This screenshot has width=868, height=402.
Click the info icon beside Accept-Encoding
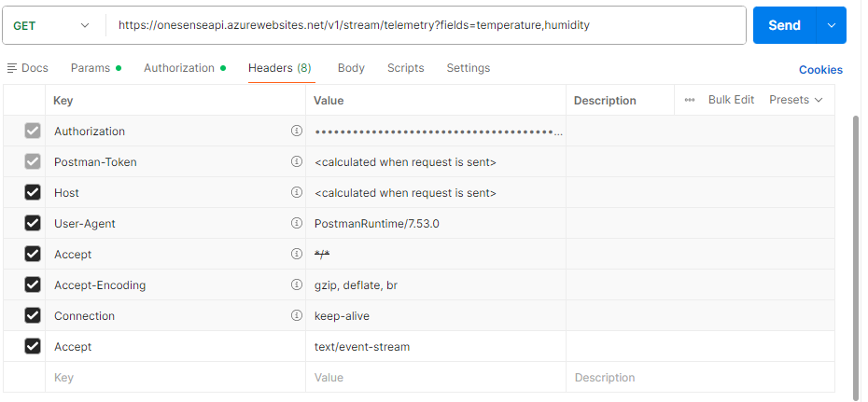coord(297,284)
